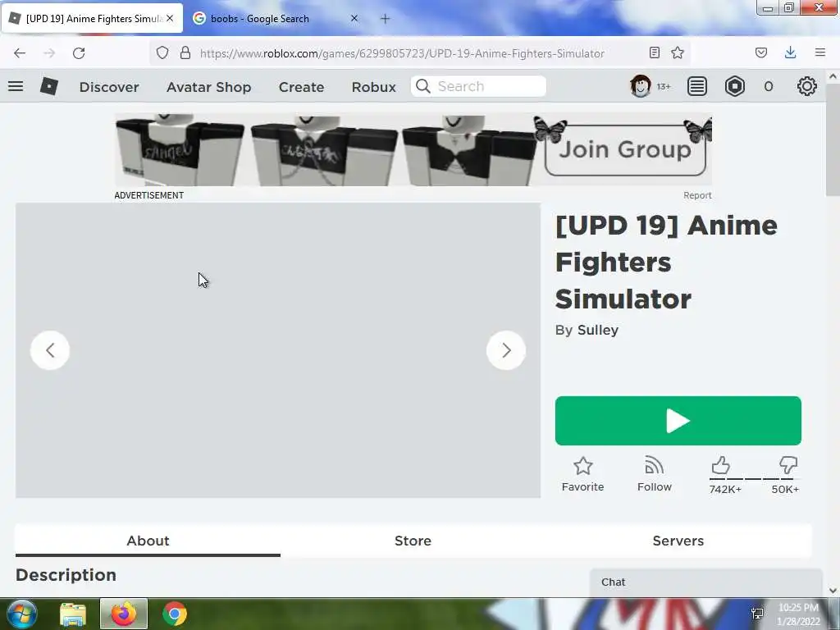The width and height of the screenshot is (840, 630).
Task: Open the Discover page
Action: pyautogui.click(x=109, y=87)
